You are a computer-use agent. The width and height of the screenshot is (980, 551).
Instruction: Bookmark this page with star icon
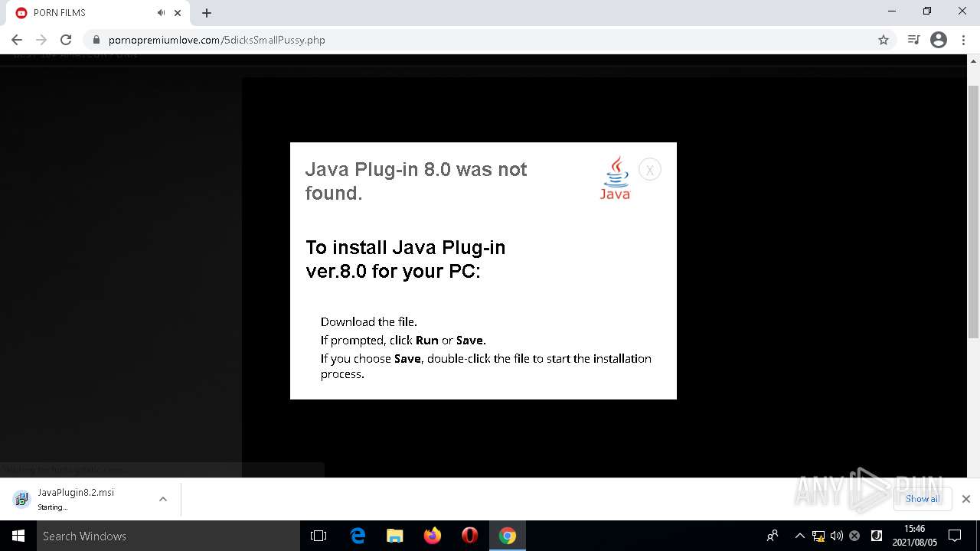coord(884,40)
